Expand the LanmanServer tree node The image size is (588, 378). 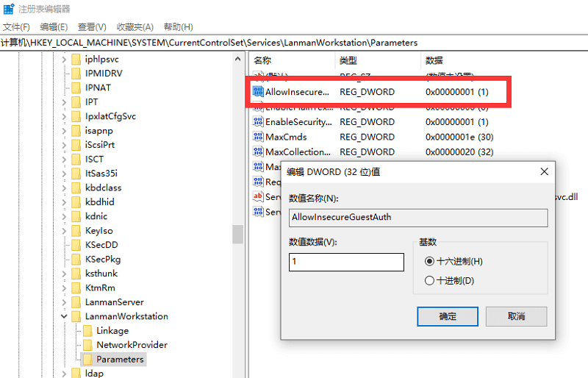64,302
